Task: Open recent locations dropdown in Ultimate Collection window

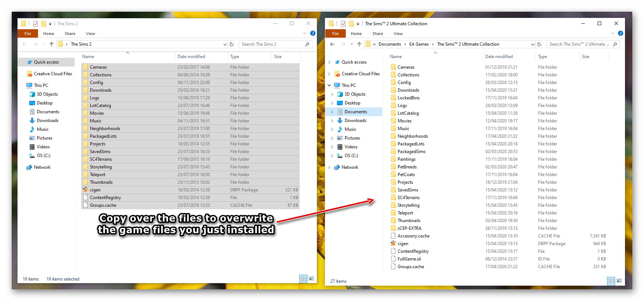Action: pyautogui.click(x=352, y=44)
